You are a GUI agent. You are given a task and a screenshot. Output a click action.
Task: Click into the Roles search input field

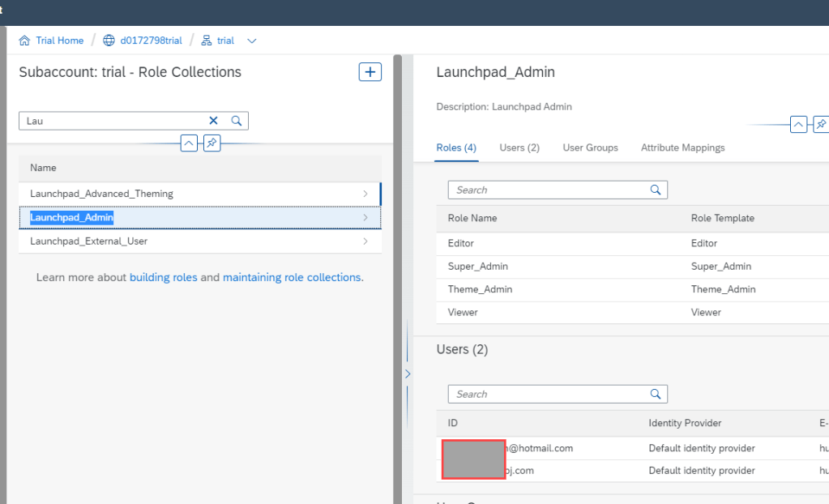click(x=549, y=190)
